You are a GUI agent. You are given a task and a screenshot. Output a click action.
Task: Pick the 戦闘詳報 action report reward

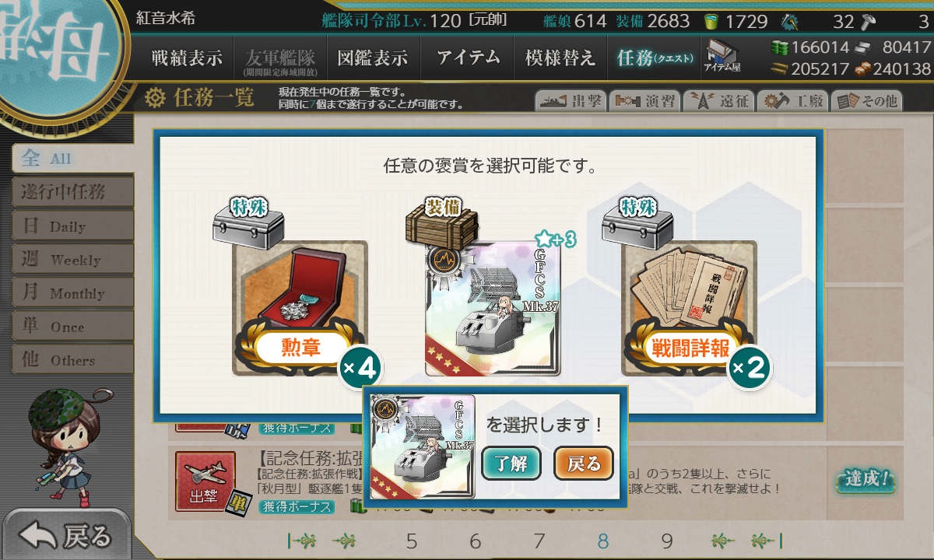689,309
